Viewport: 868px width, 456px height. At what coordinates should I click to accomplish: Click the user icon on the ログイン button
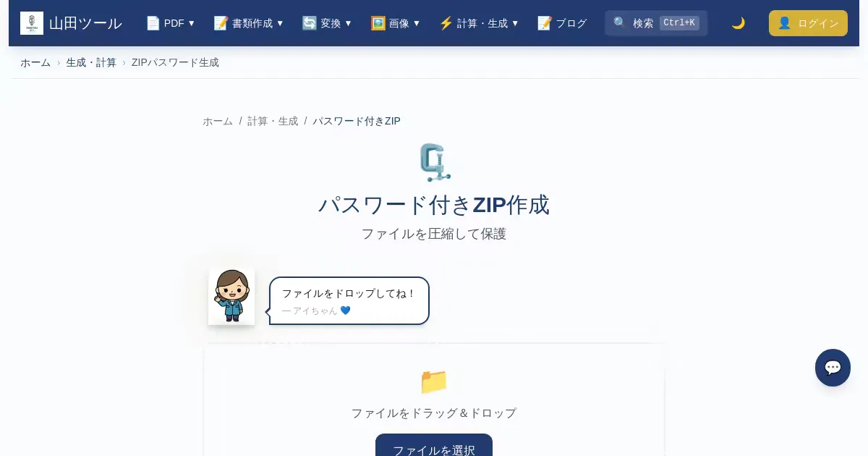coord(784,23)
